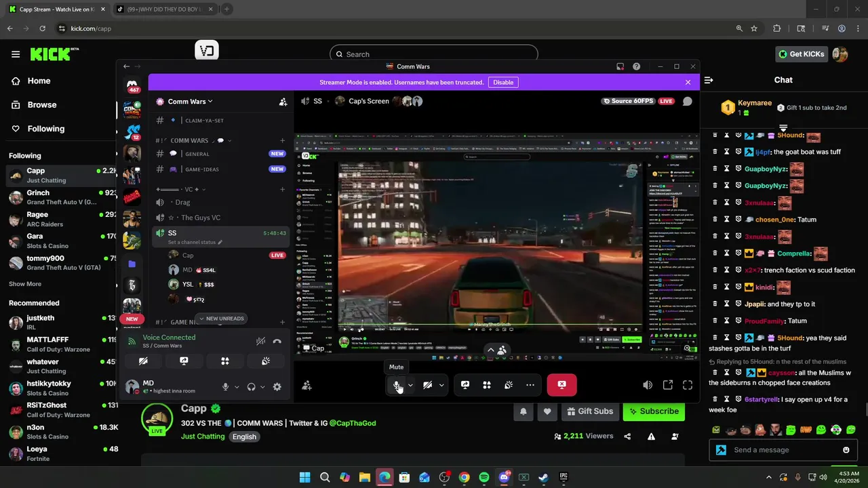Open microphone options arrow beside Mute button

[x=410, y=385]
